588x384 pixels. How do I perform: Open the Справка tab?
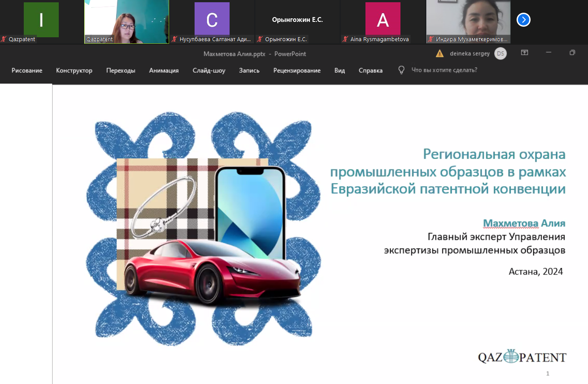[370, 70]
